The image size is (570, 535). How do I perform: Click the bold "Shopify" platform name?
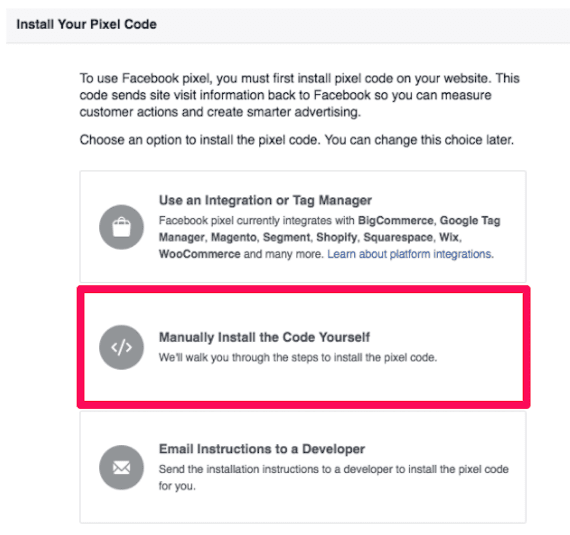(337, 237)
